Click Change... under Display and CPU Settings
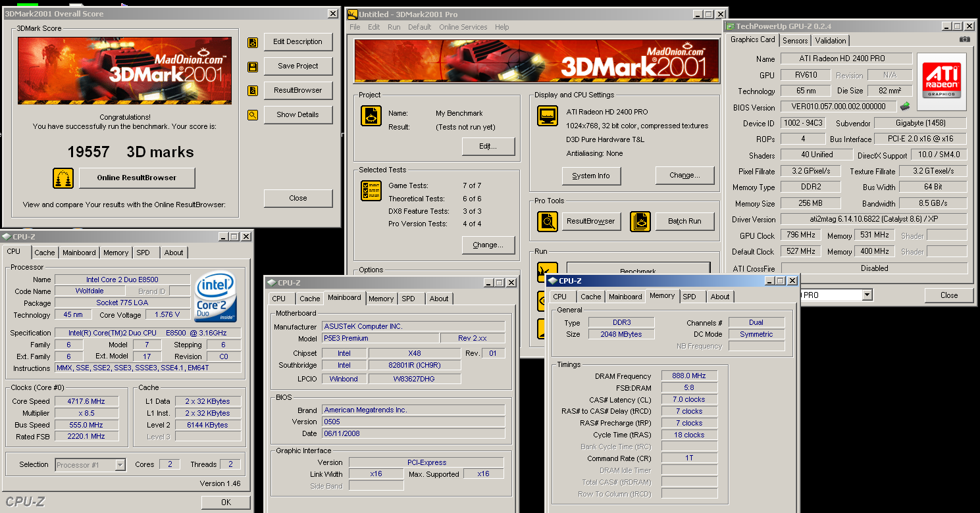This screenshot has width=980, height=513. tap(685, 176)
